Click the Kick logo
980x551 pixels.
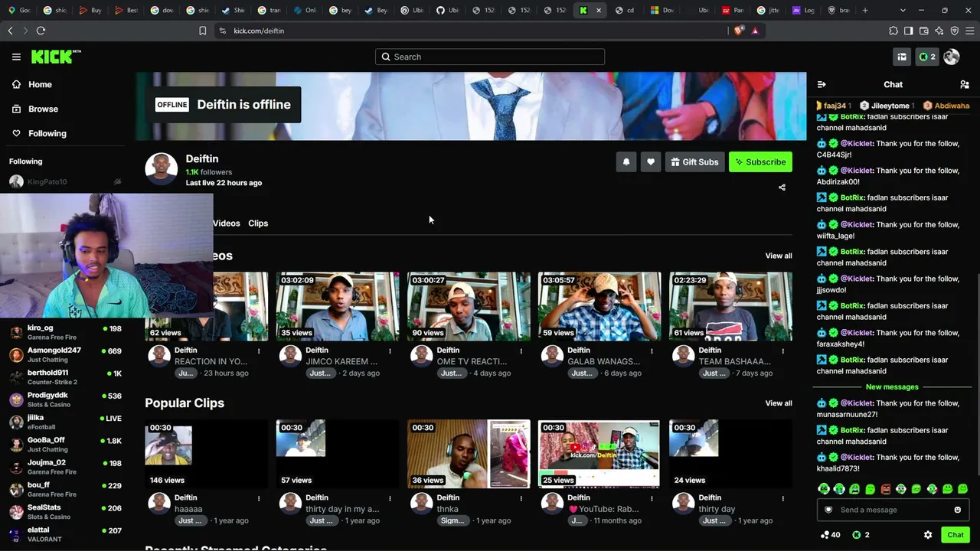(56, 57)
